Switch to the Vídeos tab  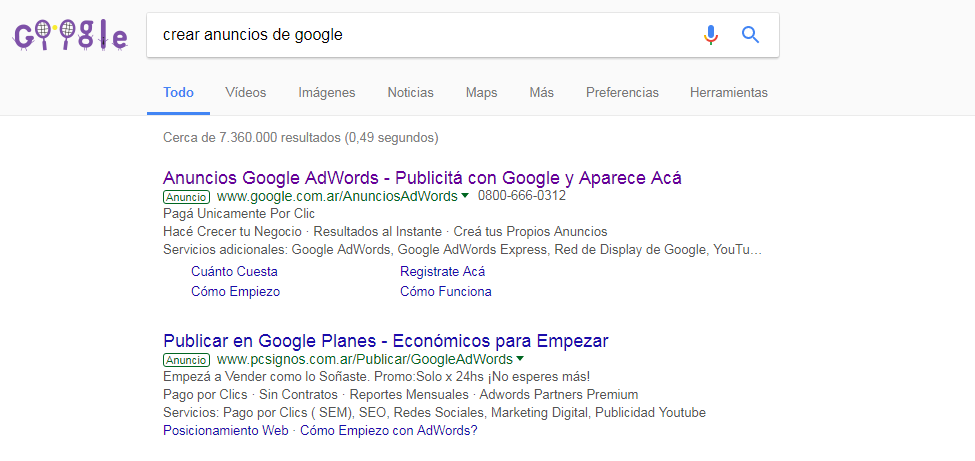(x=246, y=93)
